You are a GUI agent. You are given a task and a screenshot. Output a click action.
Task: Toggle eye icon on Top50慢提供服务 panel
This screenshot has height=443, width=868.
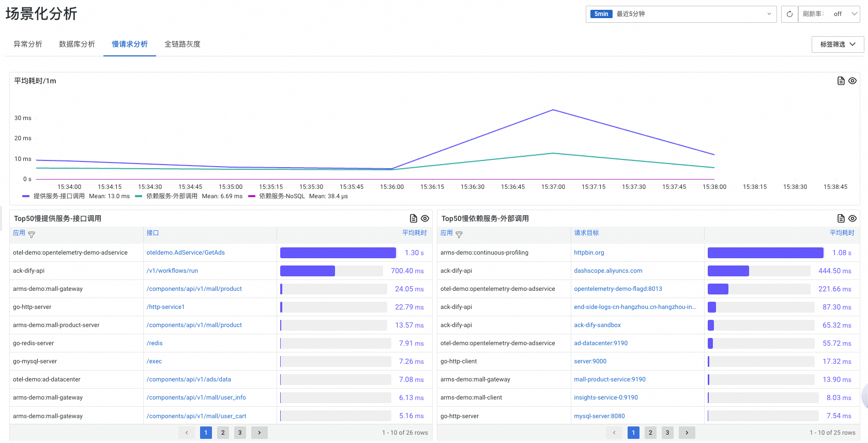[x=425, y=218]
